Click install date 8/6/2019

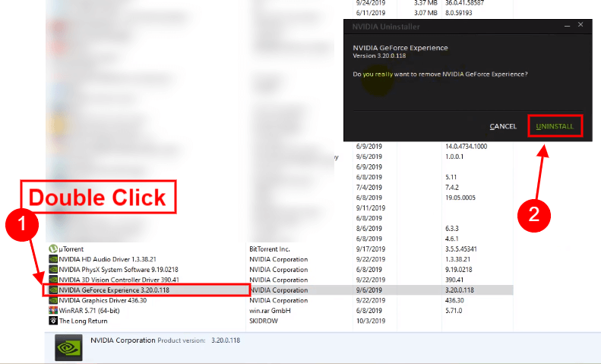pyautogui.click(x=369, y=229)
